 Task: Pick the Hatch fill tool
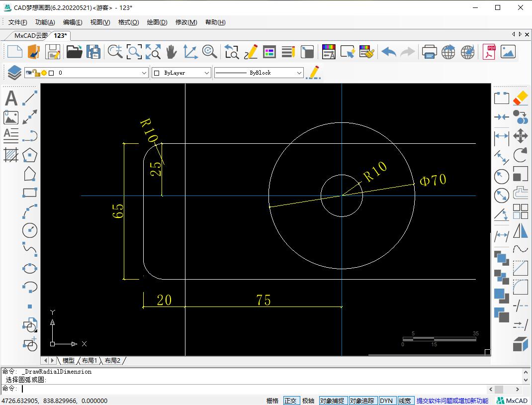(x=10, y=155)
